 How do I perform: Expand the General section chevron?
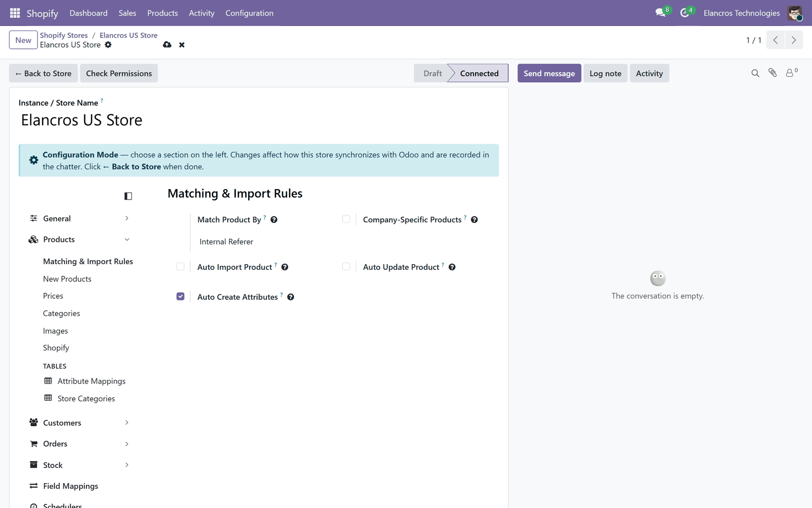click(x=127, y=218)
